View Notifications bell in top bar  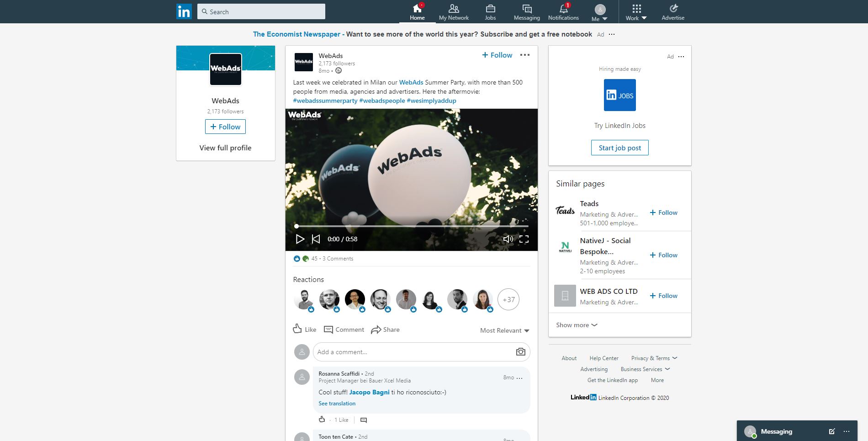[563, 12]
